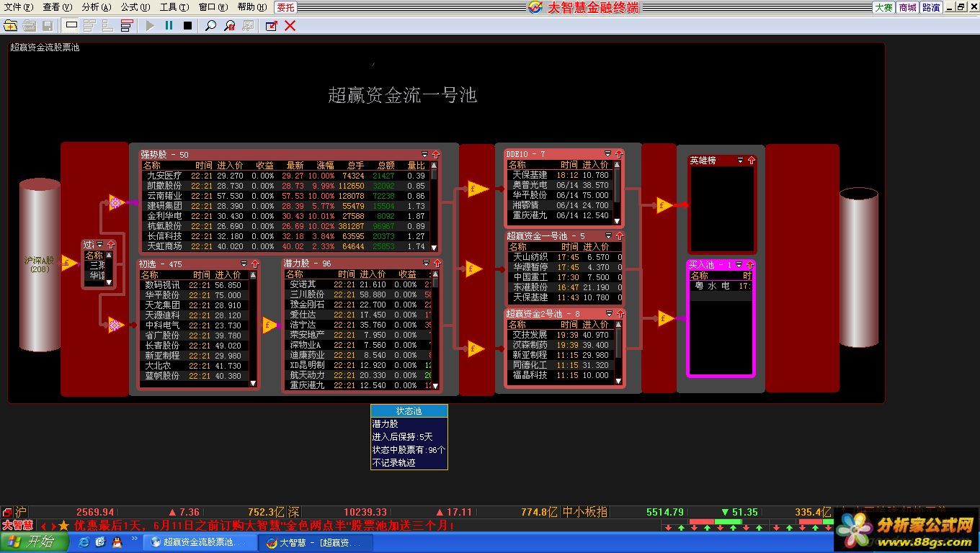Start the pool with the play button

pos(150,26)
